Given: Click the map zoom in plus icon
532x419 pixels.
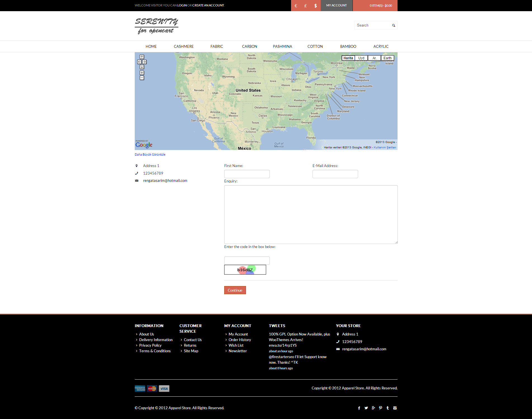Looking at the screenshot, I should tap(142, 73).
